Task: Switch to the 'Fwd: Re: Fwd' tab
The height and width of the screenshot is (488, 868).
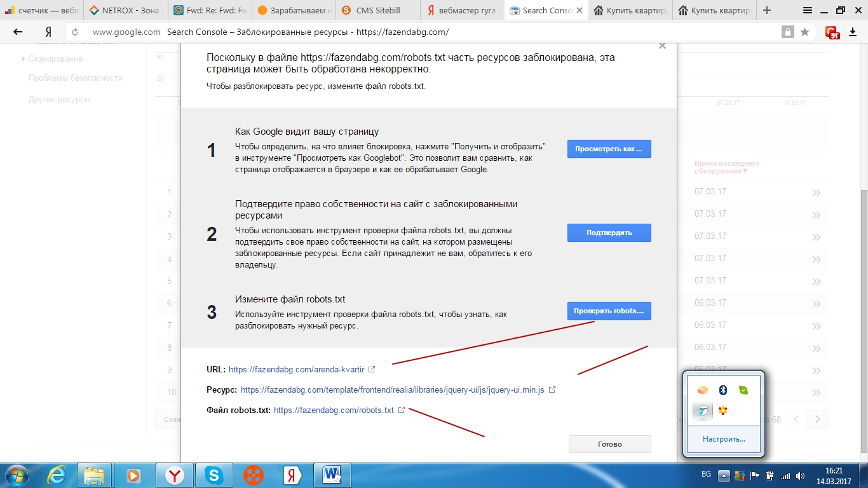Action: pos(210,10)
